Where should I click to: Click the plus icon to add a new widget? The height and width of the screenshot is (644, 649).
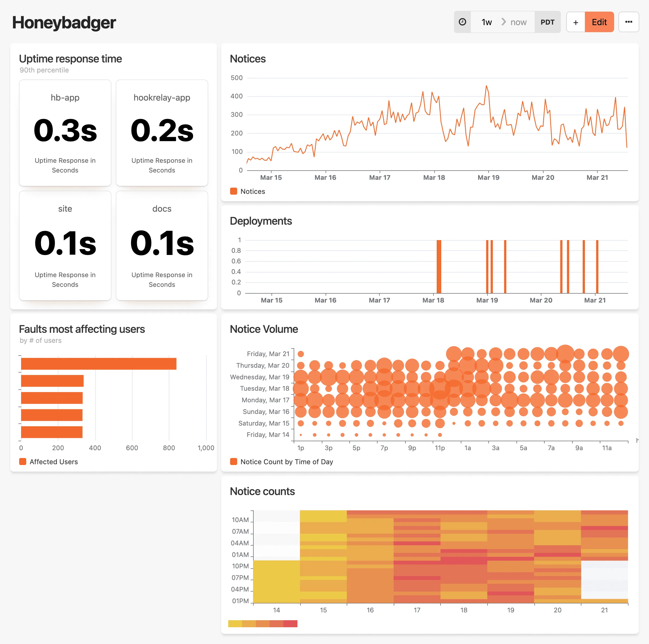coord(575,22)
